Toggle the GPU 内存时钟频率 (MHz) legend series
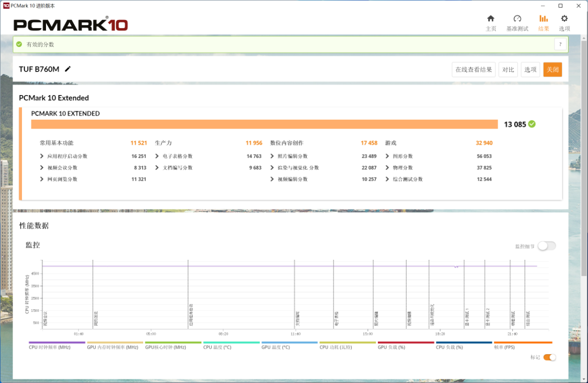Image resolution: width=588 pixels, height=383 pixels. tap(115, 345)
